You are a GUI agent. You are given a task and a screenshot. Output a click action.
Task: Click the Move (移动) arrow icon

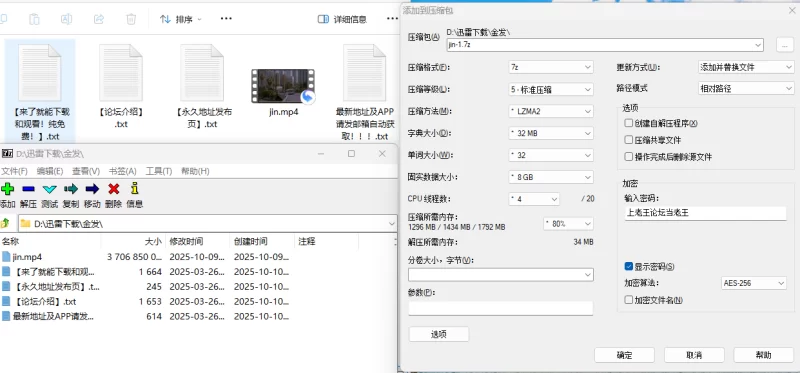[92, 189]
